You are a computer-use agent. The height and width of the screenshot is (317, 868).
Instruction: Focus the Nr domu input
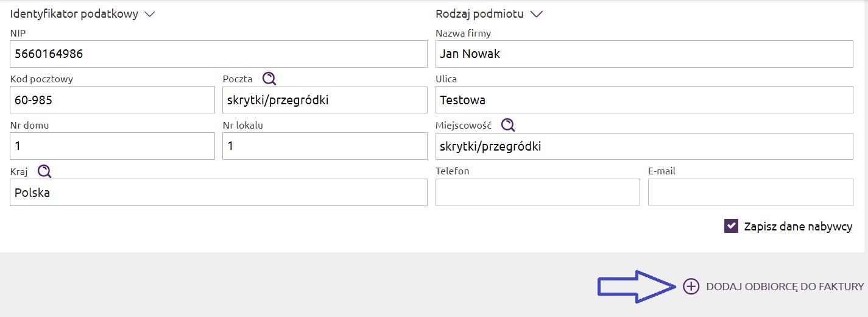(113, 146)
